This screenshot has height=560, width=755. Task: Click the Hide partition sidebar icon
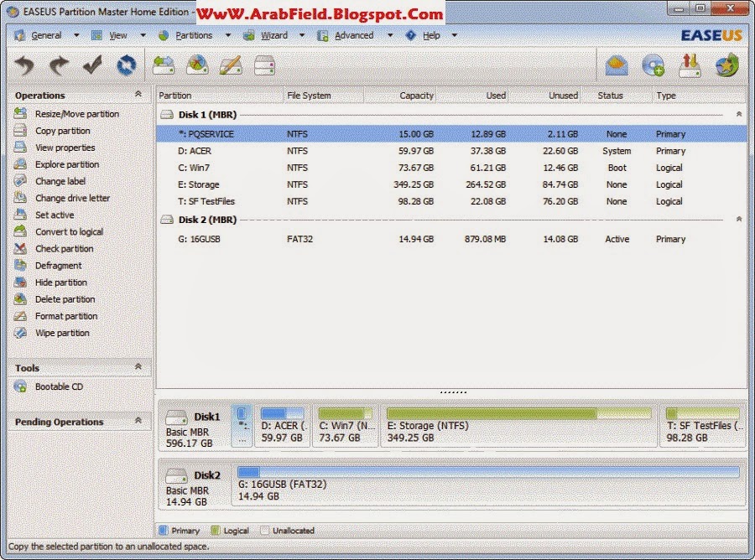20,282
